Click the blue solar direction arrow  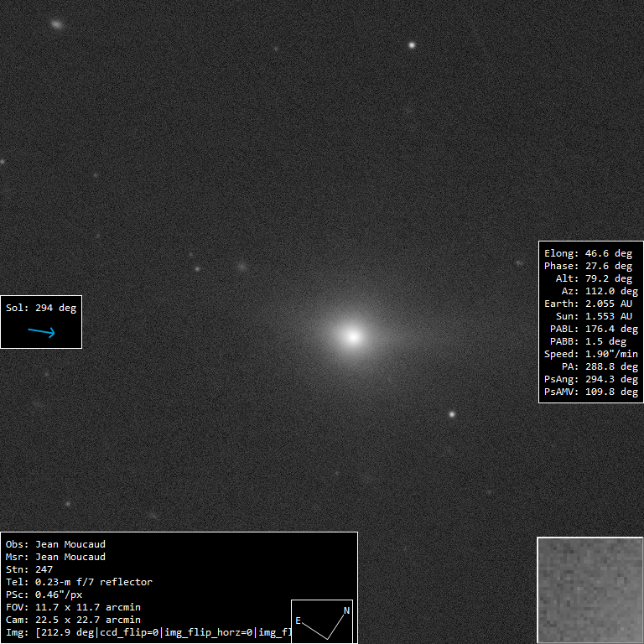coord(41,332)
